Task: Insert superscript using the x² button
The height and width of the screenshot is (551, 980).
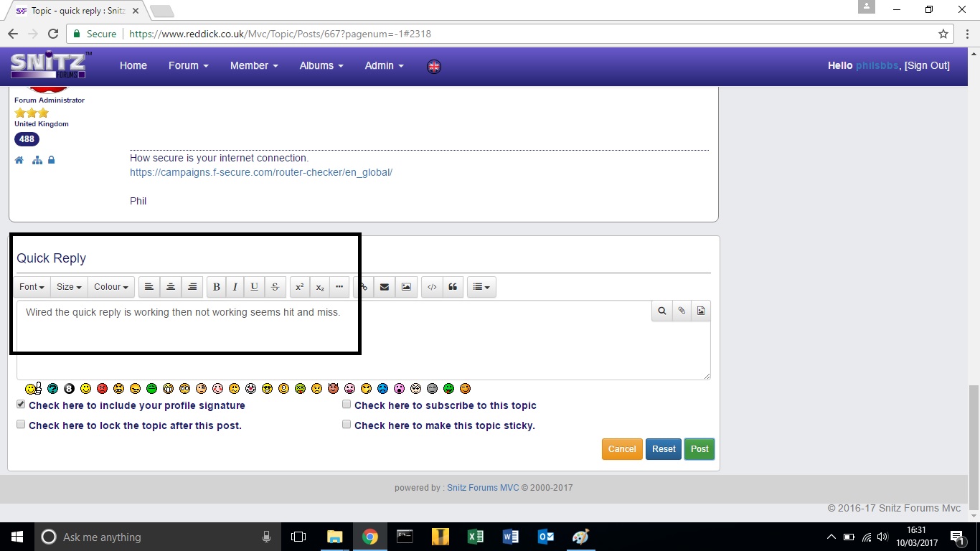Action: click(300, 287)
